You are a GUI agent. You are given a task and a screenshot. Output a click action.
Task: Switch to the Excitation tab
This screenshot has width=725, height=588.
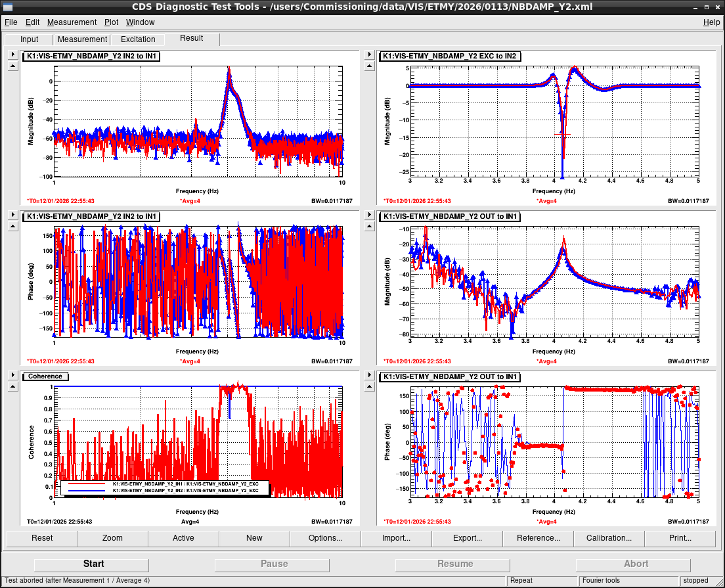tap(138, 39)
